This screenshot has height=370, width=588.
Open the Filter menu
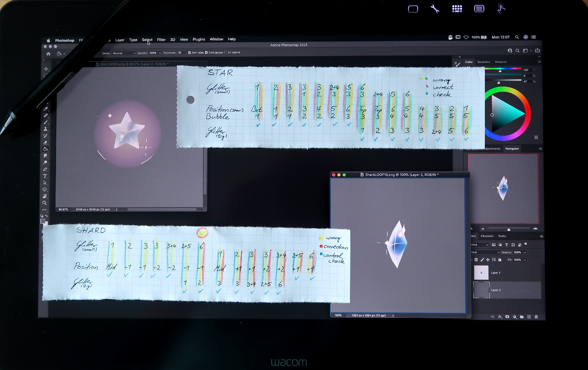click(x=161, y=40)
